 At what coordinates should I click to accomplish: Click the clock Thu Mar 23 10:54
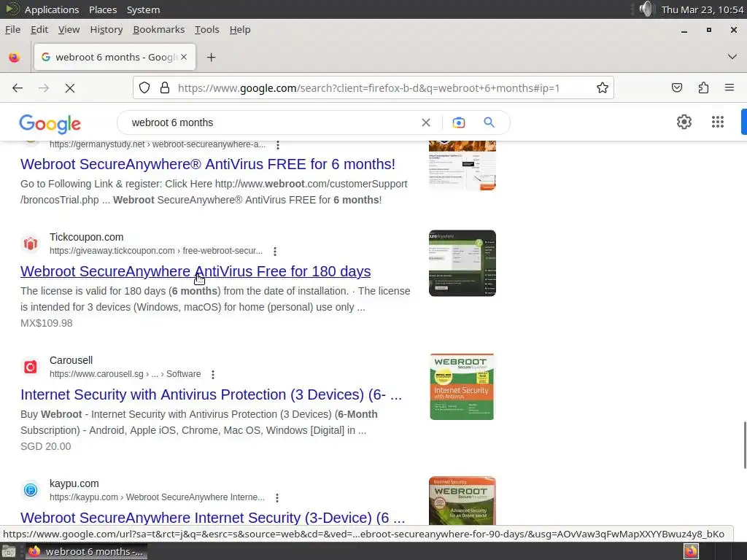pyautogui.click(x=703, y=9)
